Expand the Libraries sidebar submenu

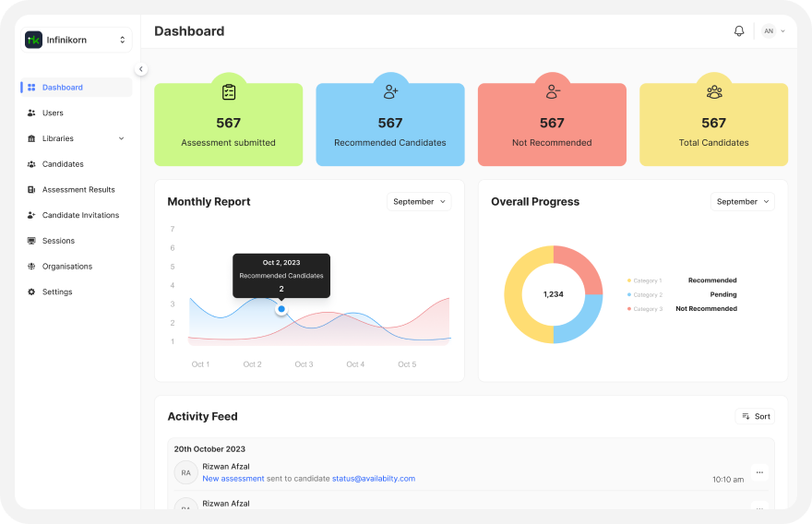[121, 138]
